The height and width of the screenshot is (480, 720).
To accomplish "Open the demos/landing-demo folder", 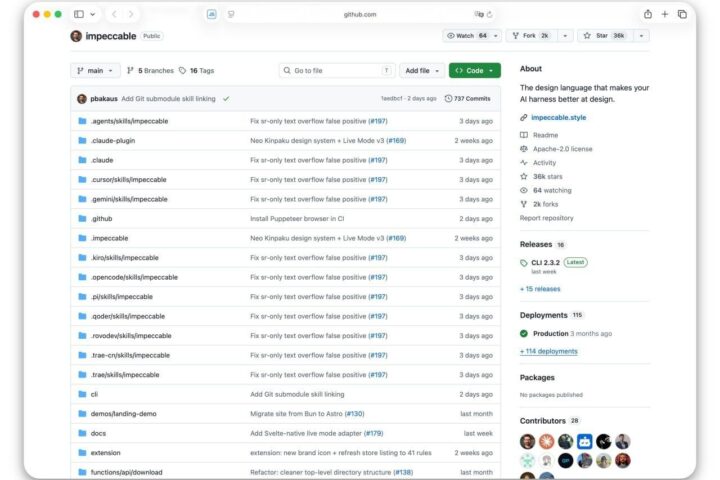I will [x=124, y=413].
